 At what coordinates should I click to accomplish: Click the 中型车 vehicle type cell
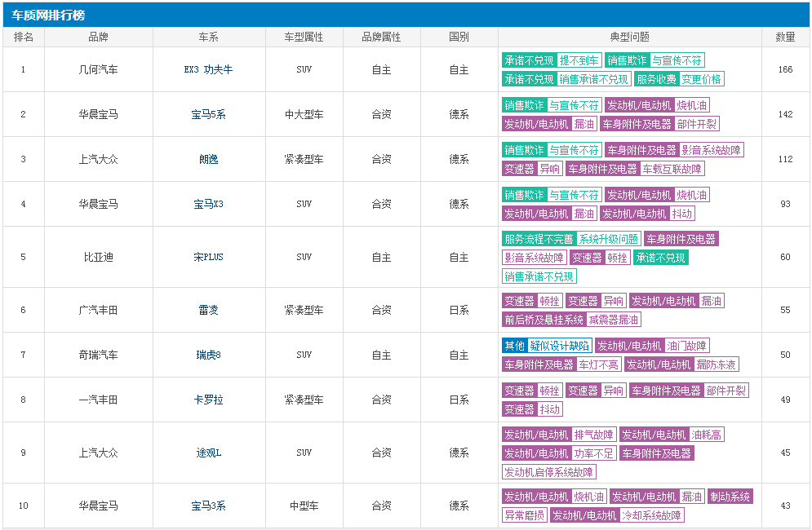(x=304, y=506)
